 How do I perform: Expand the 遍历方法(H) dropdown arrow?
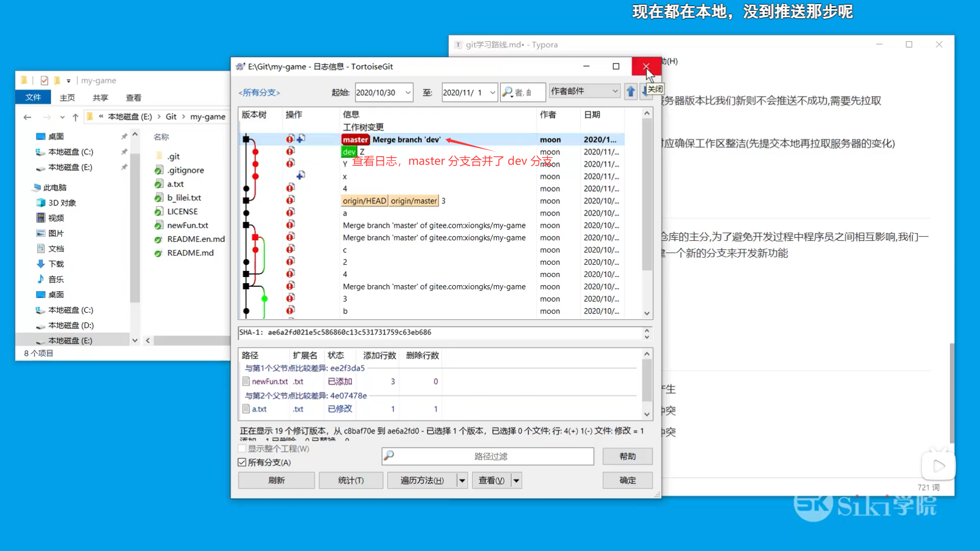(461, 480)
